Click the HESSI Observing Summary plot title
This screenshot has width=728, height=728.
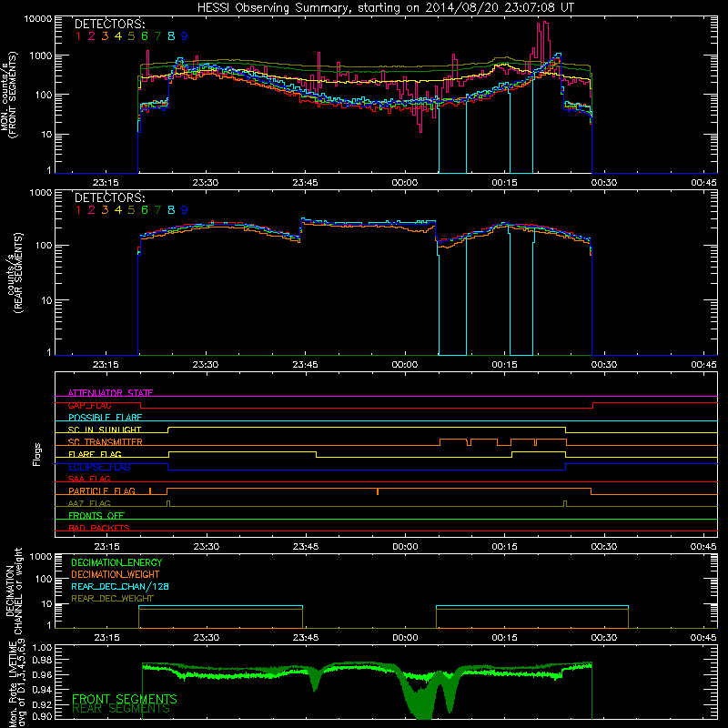coord(386,7)
